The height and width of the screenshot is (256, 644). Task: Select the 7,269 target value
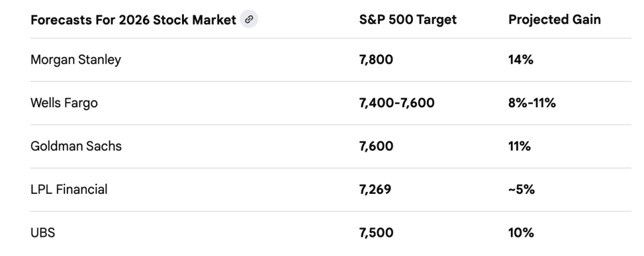(375, 190)
